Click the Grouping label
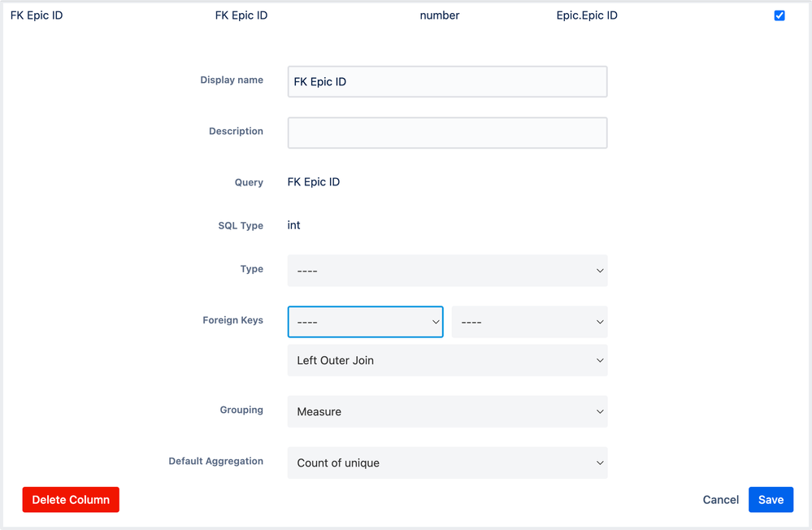 (x=241, y=410)
